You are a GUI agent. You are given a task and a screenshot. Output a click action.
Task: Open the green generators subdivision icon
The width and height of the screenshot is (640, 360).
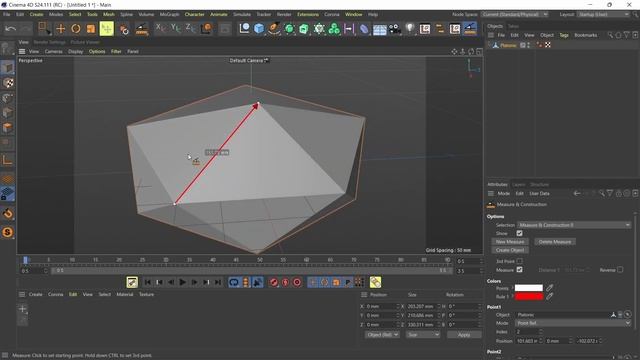(289, 29)
